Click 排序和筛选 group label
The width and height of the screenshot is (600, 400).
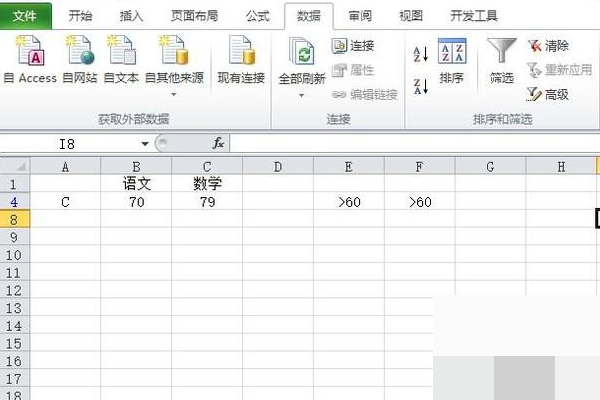point(502,119)
